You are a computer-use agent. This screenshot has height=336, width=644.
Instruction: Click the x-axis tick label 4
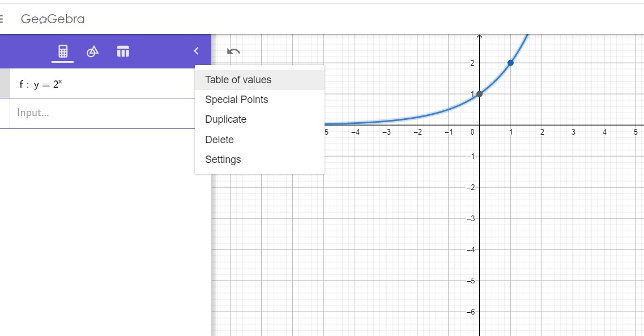604,132
